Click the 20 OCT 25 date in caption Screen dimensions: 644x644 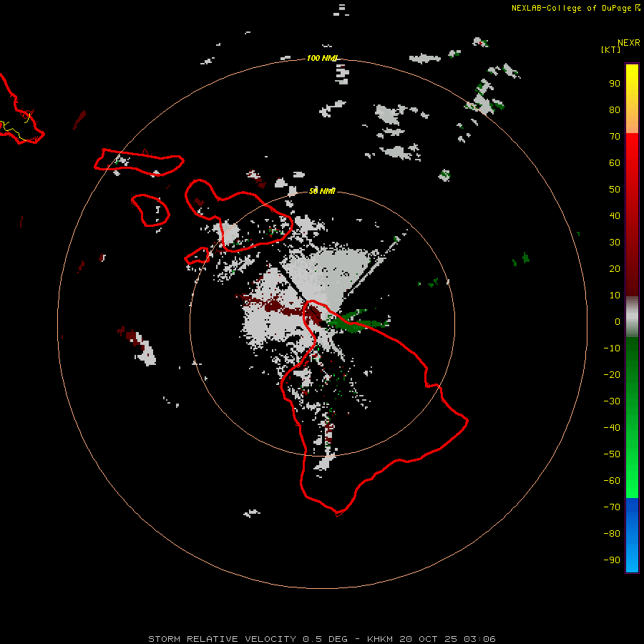(x=429, y=639)
